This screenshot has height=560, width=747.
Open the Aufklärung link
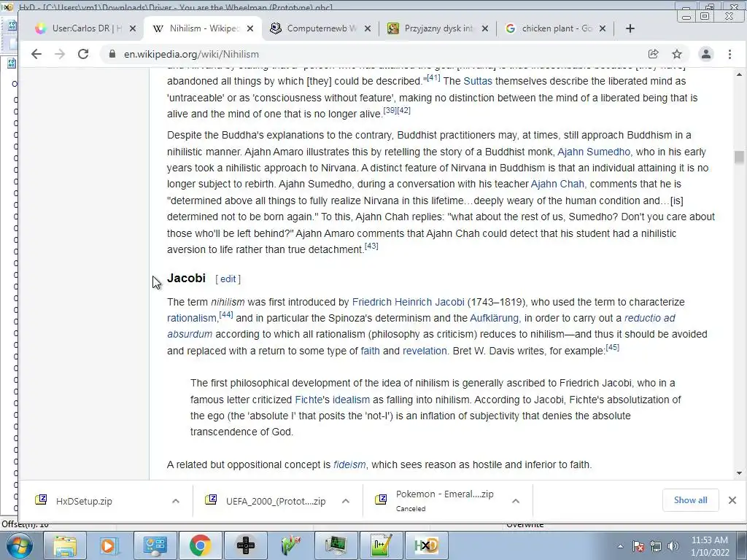[494, 318]
